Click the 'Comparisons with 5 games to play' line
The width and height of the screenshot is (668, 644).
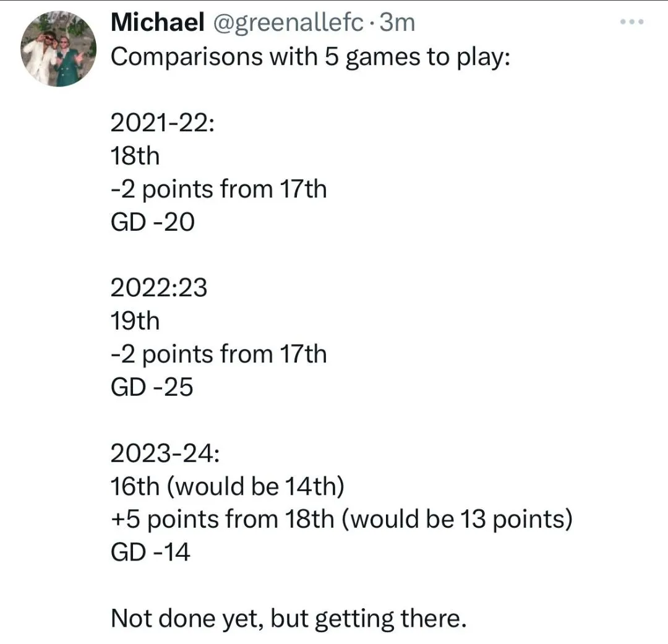click(310, 56)
